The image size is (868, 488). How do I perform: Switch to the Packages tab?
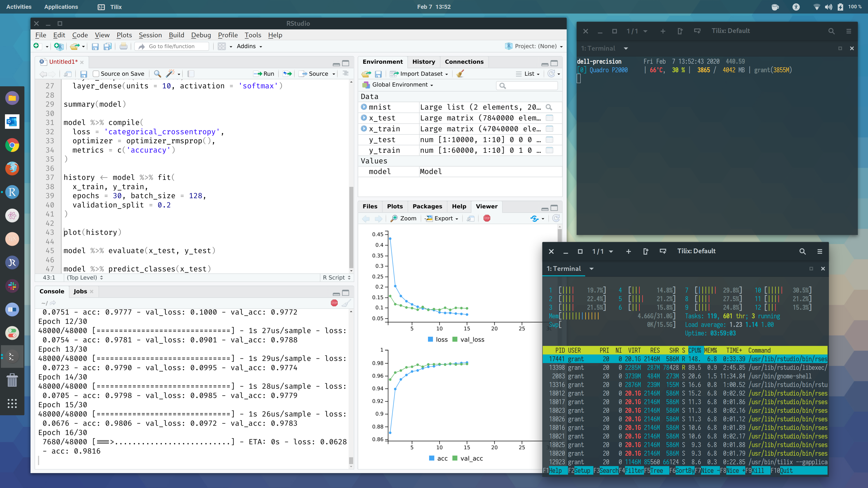(427, 206)
